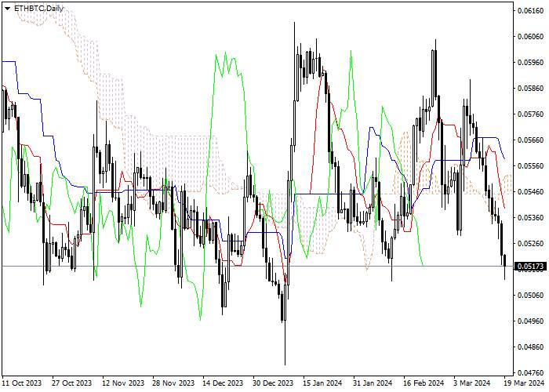Click the 30 Dec 2023 date label
This screenshot has height=392, width=549.
pyautogui.click(x=274, y=383)
